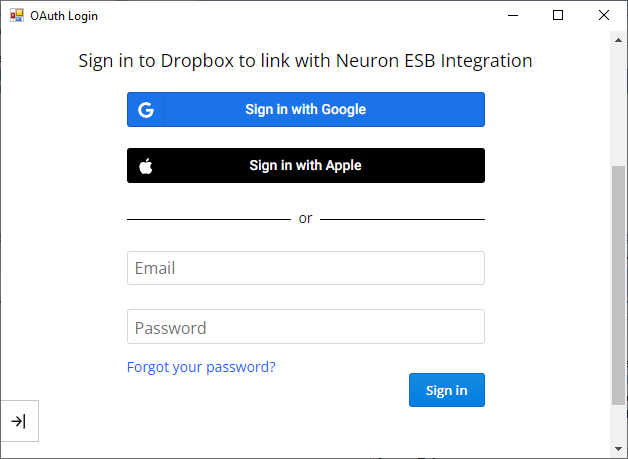The image size is (628, 459).
Task: Maximize the OAuth Login window
Action: (x=558, y=16)
